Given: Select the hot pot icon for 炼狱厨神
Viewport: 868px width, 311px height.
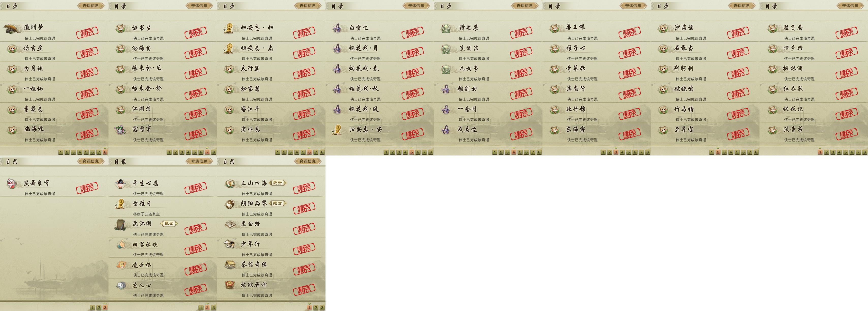Looking at the screenshot, I should click(230, 285).
